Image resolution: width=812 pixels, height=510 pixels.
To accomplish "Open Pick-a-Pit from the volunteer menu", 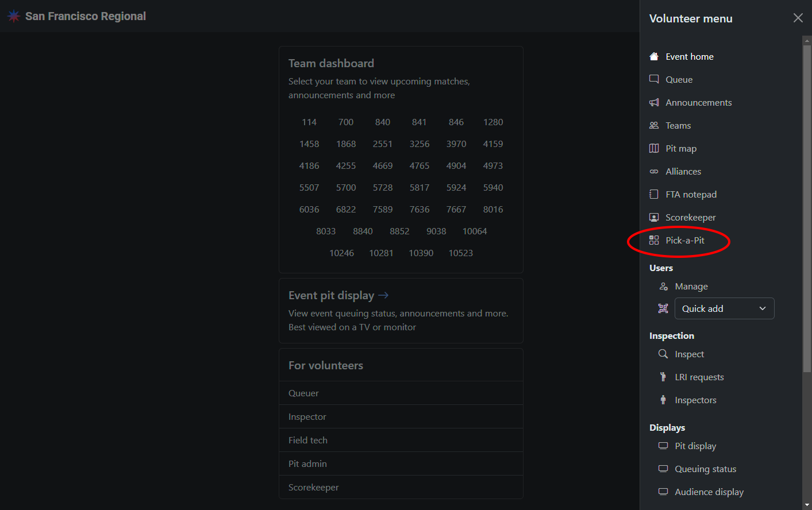I will pos(684,240).
